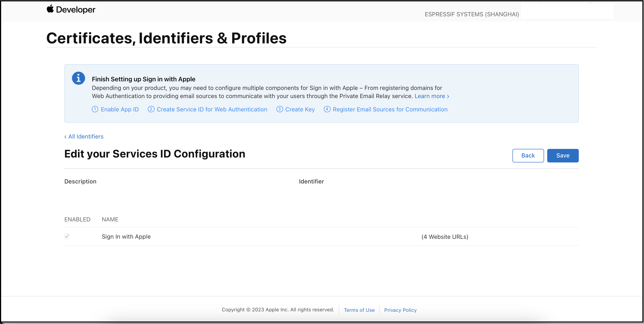
Task: Select the Create Key step link
Action: pyautogui.click(x=300, y=109)
